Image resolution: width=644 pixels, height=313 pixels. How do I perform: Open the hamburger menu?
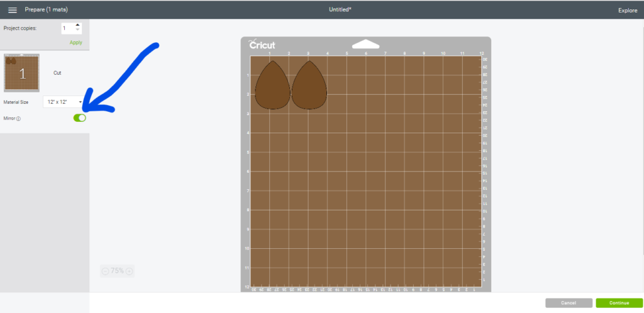tap(13, 10)
